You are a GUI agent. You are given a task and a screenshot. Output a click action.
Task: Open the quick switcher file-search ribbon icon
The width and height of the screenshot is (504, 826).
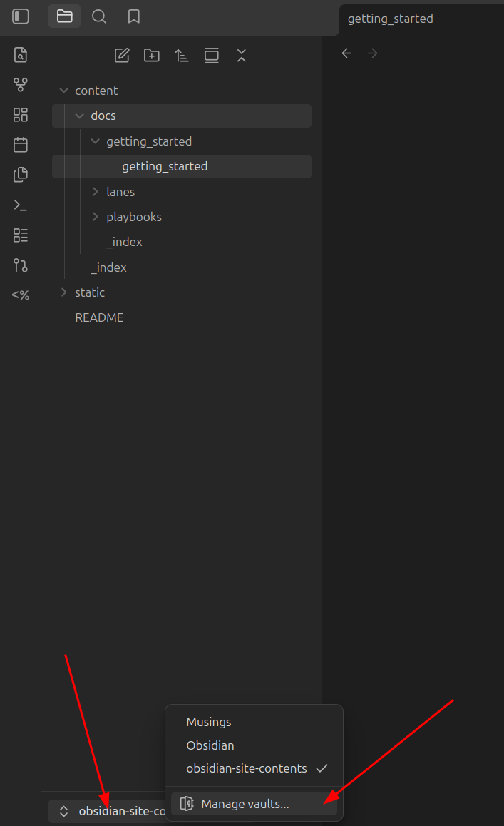(x=21, y=54)
